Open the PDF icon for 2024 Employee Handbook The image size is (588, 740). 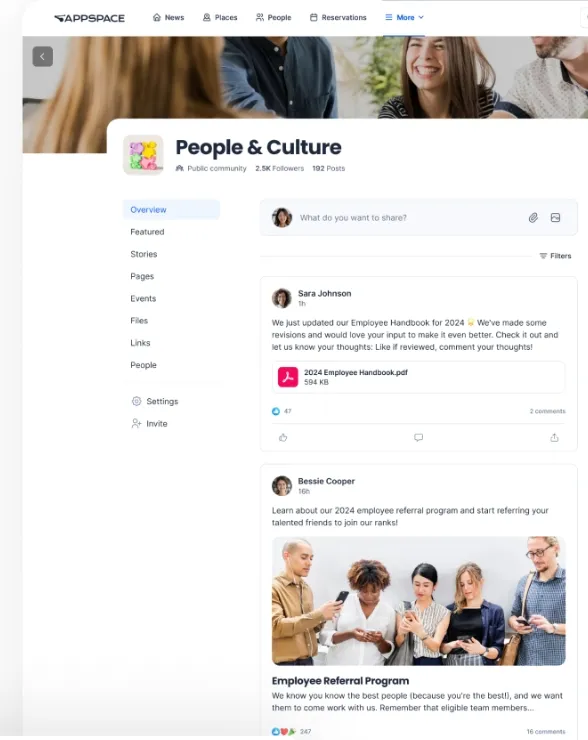(288, 377)
